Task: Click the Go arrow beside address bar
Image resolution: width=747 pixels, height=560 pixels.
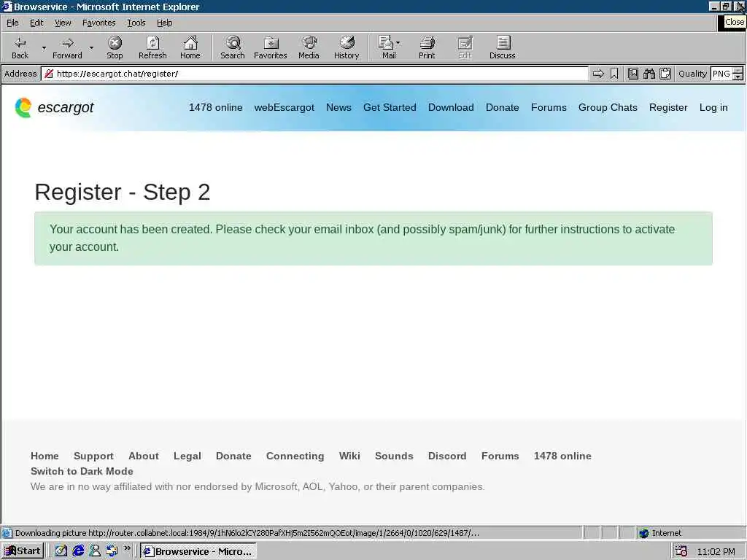Action: coord(598,74)
